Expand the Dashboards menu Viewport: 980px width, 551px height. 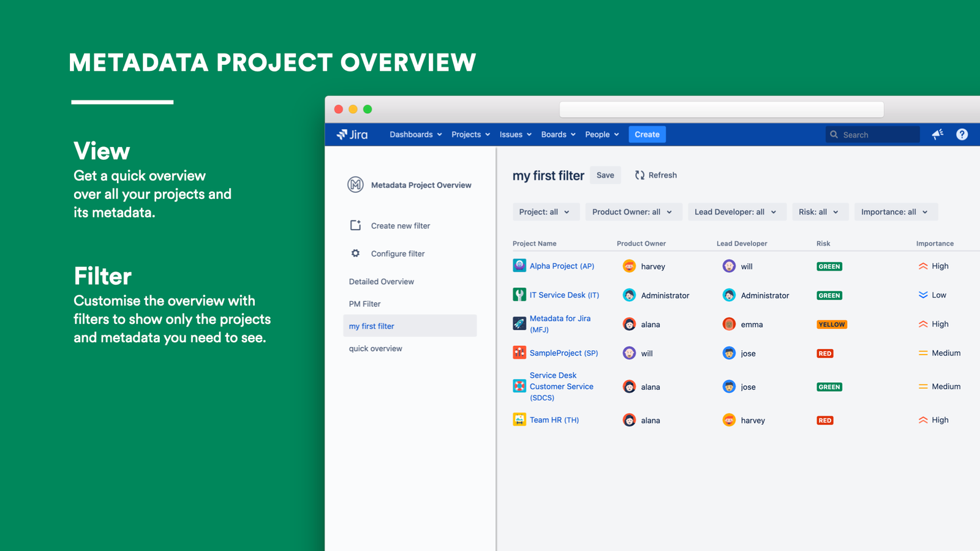click(415, 135)
